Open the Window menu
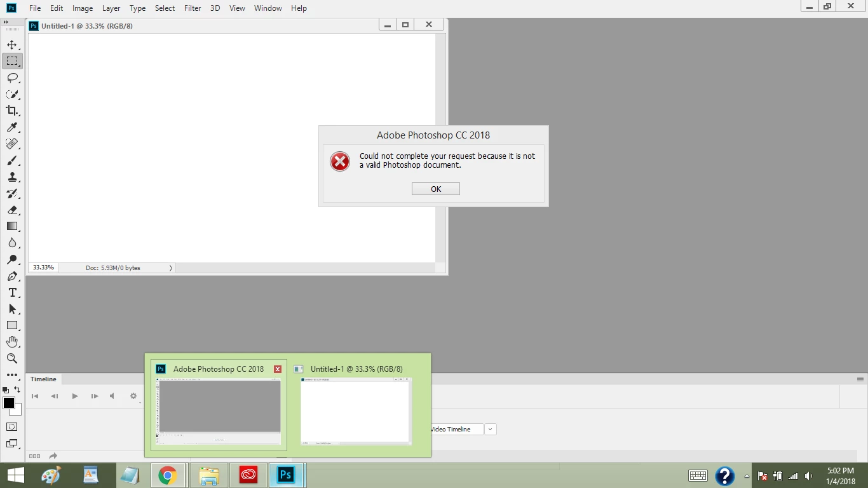Screen dimensions: 868x488 click(268, 8)
